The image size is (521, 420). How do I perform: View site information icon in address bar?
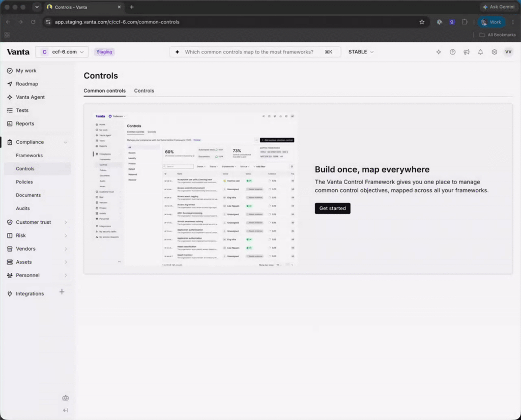[48, 22]
